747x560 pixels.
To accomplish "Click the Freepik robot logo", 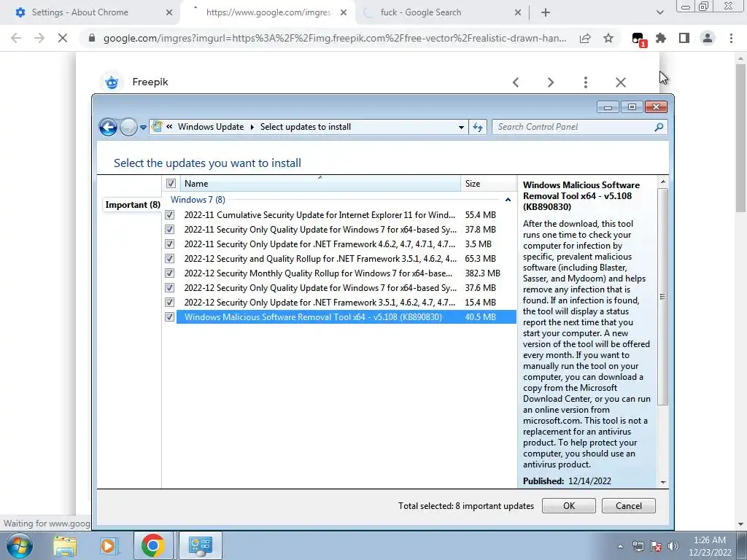I will [112, 82].
